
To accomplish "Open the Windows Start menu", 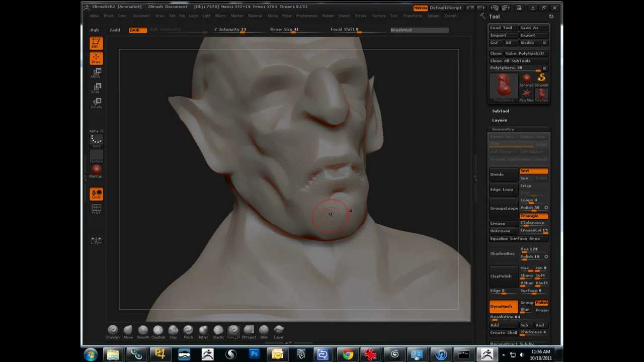I will pyautogui.click(x=91, y=355).
